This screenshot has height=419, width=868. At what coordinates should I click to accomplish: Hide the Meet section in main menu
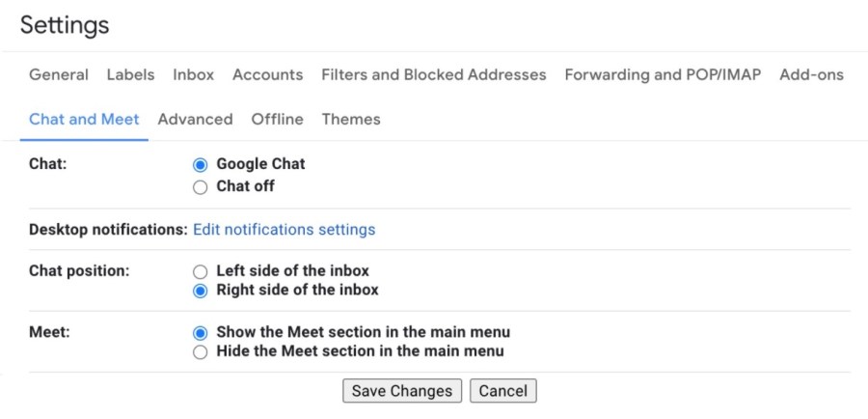(201, 352)
